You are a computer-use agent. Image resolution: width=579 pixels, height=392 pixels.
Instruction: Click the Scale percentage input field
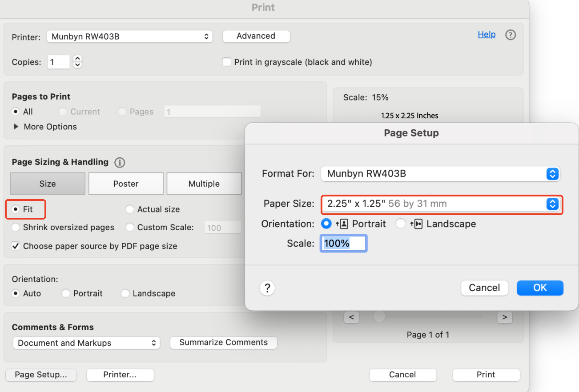[x=343, y=243]
